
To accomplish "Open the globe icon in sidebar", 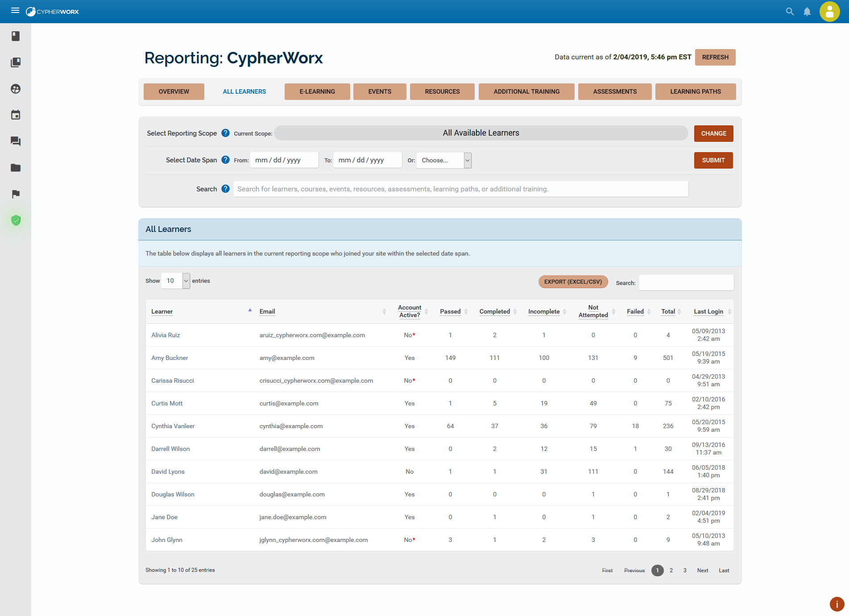I will coord(16,89).
